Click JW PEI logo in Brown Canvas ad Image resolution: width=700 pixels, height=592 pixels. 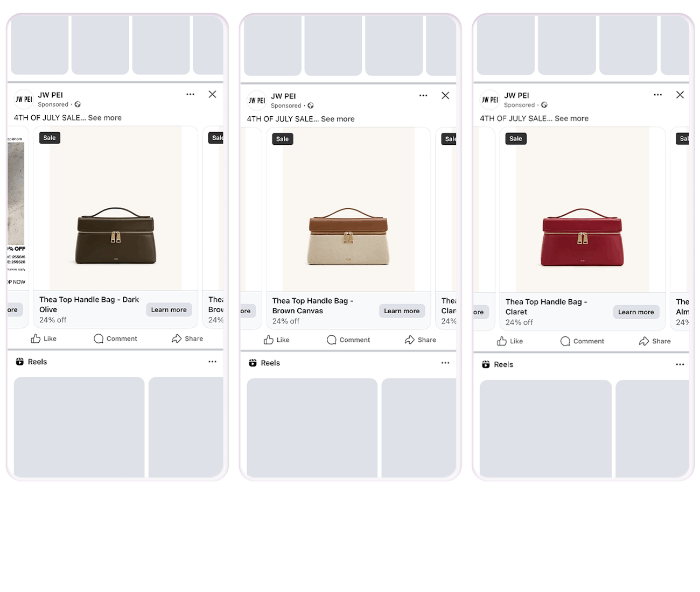(257, 101)
